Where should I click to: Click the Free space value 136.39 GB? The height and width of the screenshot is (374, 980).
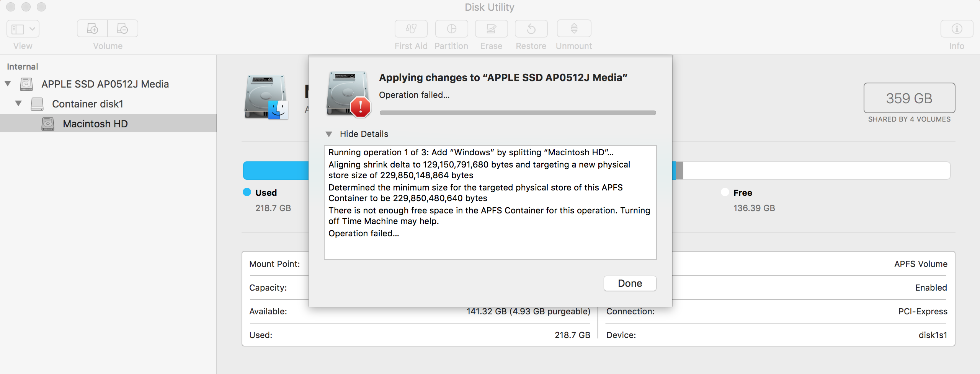tap(754, 208)
